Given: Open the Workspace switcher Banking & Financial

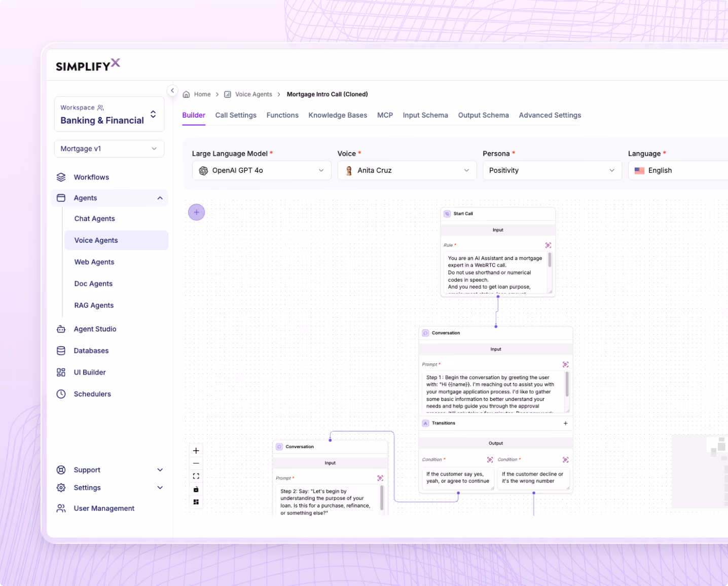Looking at the screenshot, I should [x=109, y=115].
